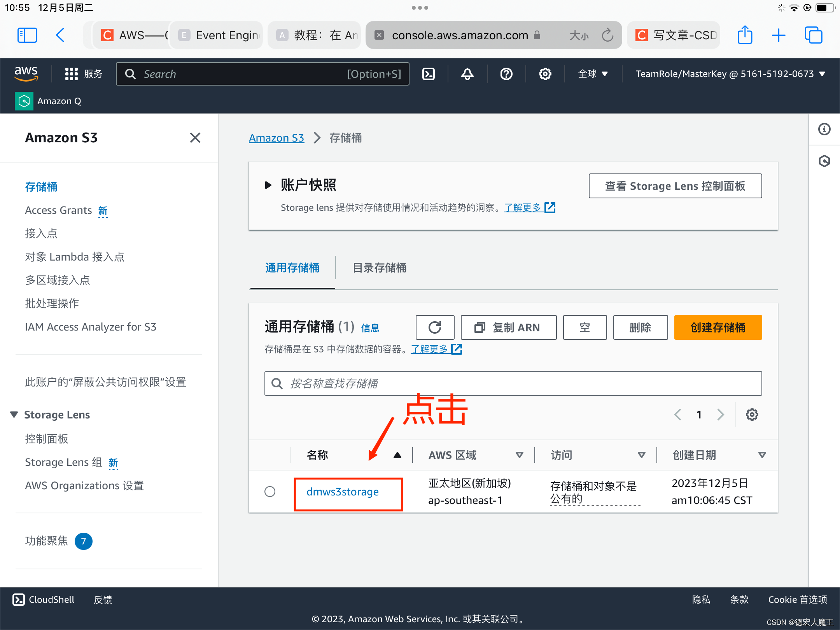Open 接入点 access points in sidebar
Image resolution: width=840 pixels, height=630 pixels.
click(x=41, y=233)
